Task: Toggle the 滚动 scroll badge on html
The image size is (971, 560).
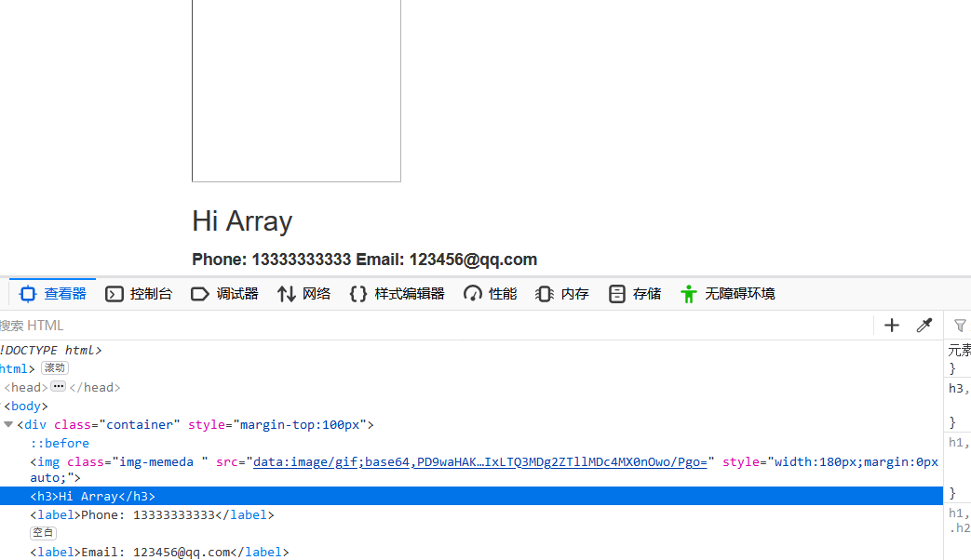Action: coord(54,367)
